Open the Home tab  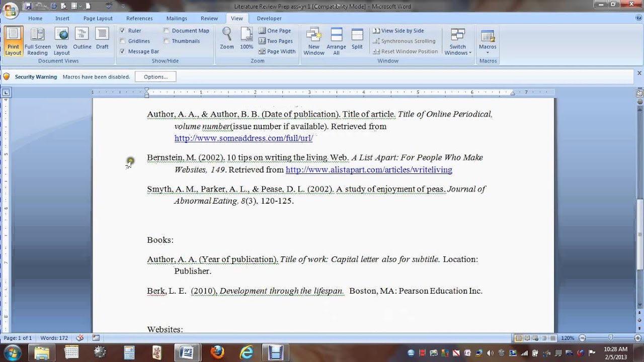click(x=35, y=19)
